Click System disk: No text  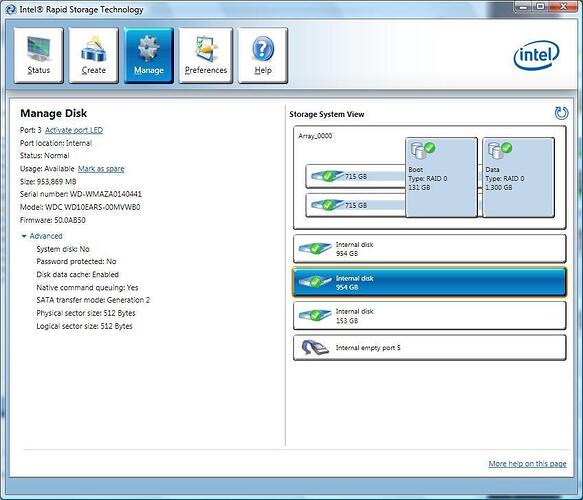(x=63, y=249)
